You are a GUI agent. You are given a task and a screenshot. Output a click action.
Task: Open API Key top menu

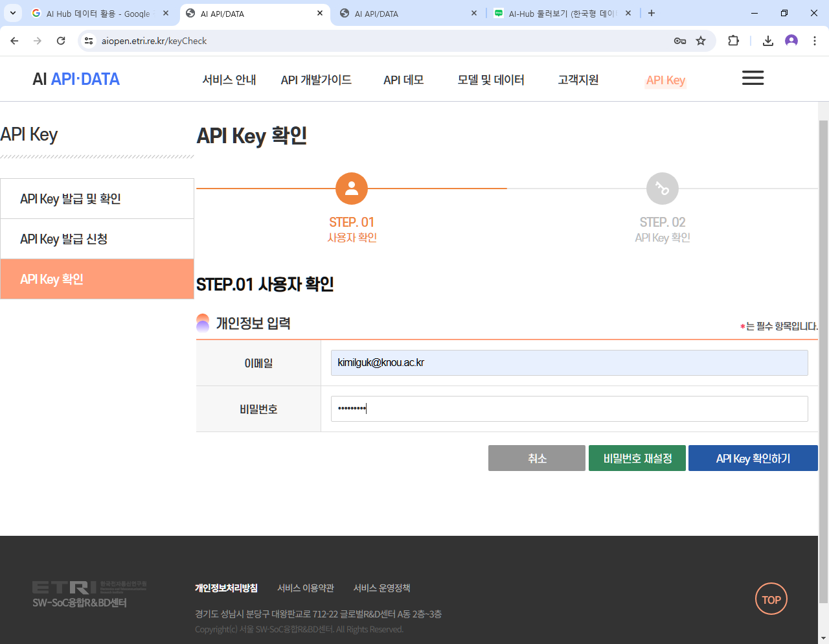(666, 80)
